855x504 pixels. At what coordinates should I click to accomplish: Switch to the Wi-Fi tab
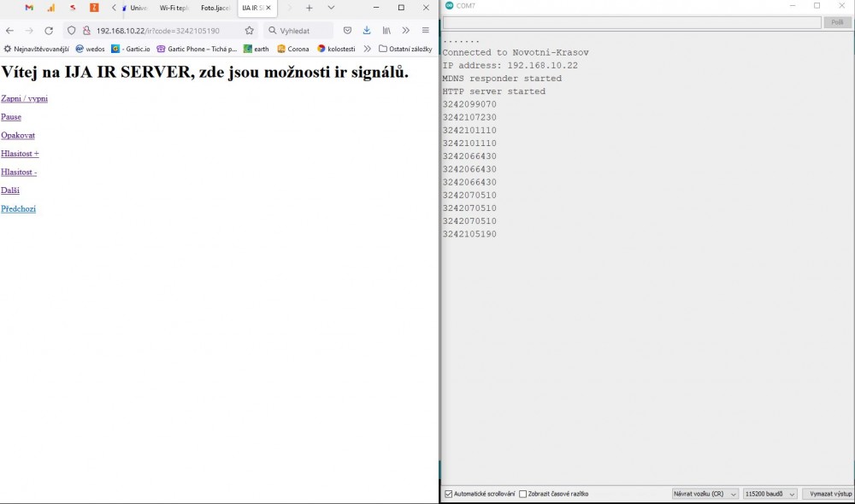(x=174, y=8)
